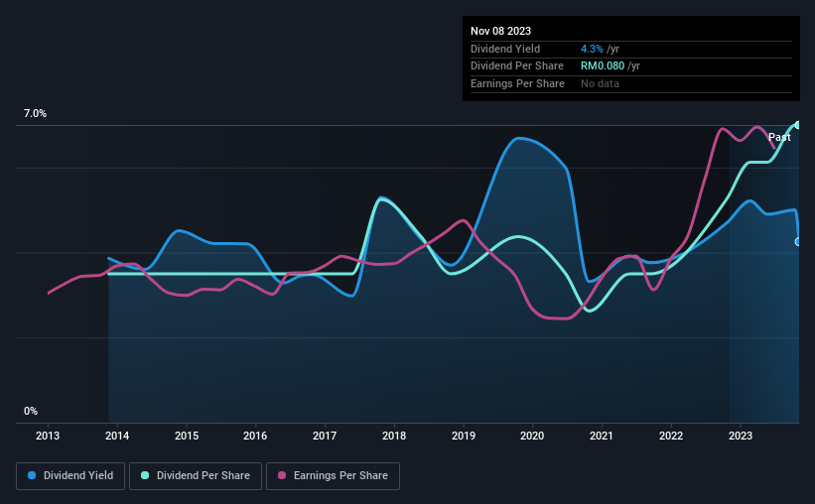Click the blue Dividend Yield endpoint marker
This screenshot has width=815, height=504.
tap(797, 242)
